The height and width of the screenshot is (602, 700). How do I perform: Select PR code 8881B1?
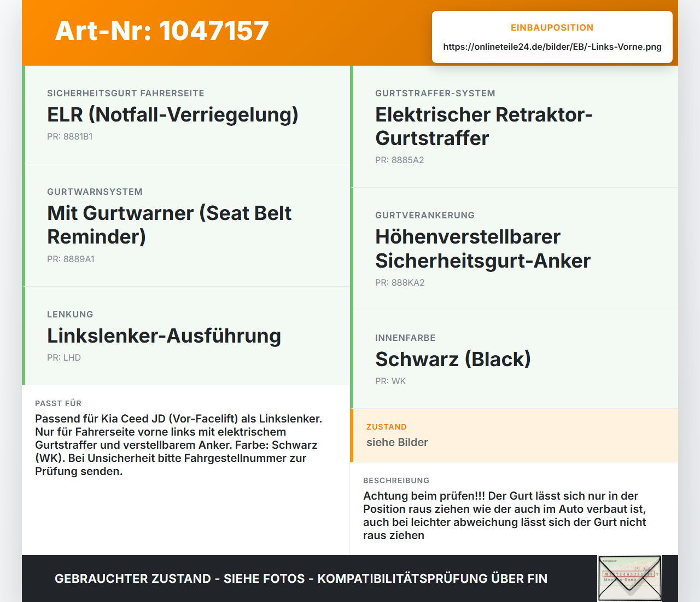[70, 136]
